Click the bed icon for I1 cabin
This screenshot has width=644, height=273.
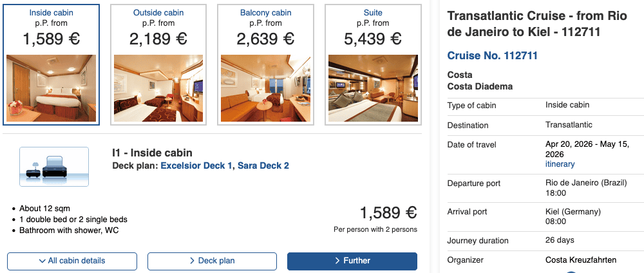(x=54, y=167)
